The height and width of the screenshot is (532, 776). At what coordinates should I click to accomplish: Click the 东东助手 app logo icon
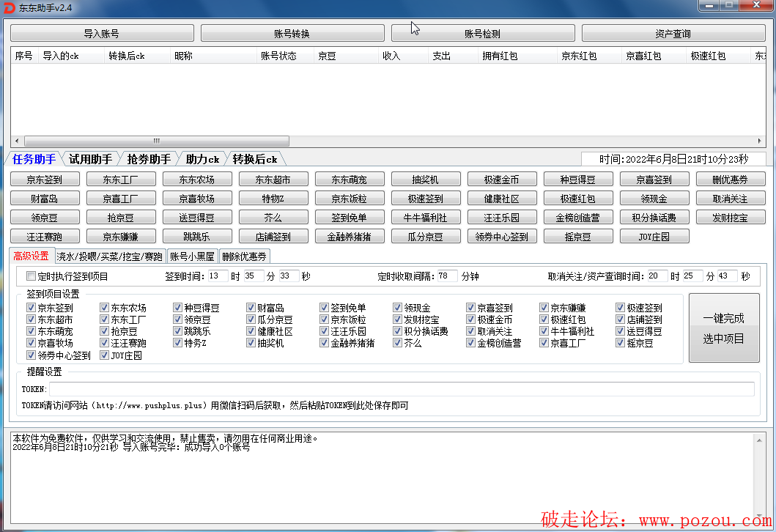[9, 7]
